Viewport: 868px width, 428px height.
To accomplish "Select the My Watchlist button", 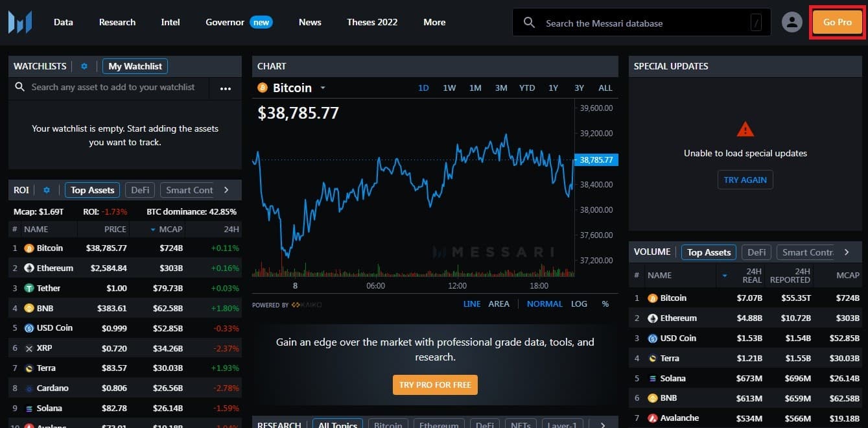I will coord(135,66).
